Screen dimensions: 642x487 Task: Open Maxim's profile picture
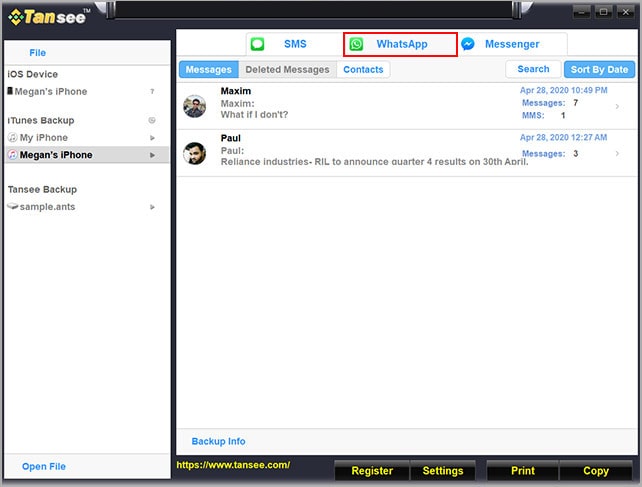(x=195, y=106)
